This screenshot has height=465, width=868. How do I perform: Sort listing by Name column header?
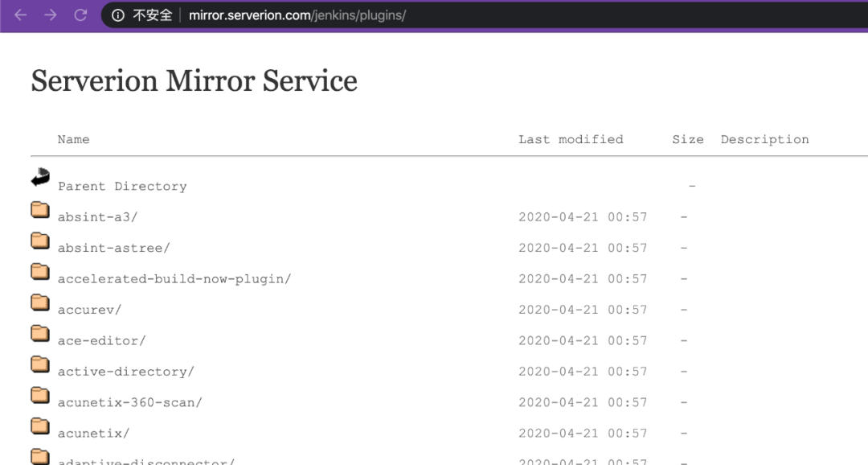(73, 139)
